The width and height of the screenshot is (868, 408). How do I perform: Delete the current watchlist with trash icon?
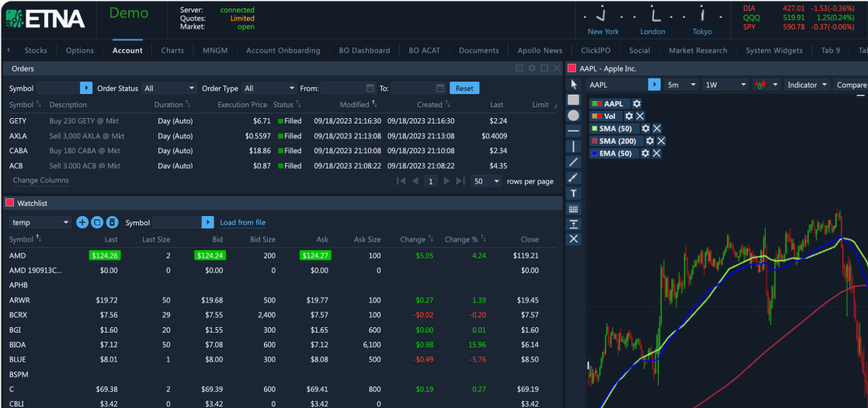point(112,222)
